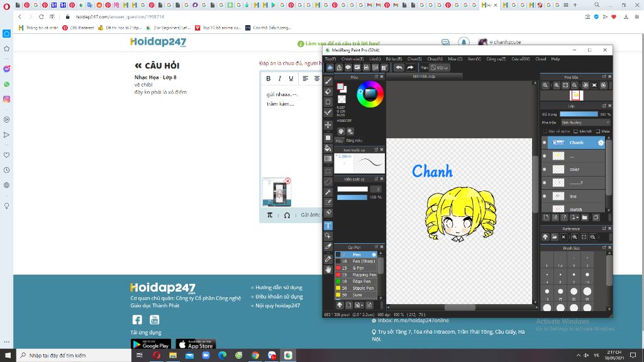Image resolution: width=644 pixels, height=362 pixels.
Task: Undock the Màu color panel
Action: pos(376,77)
